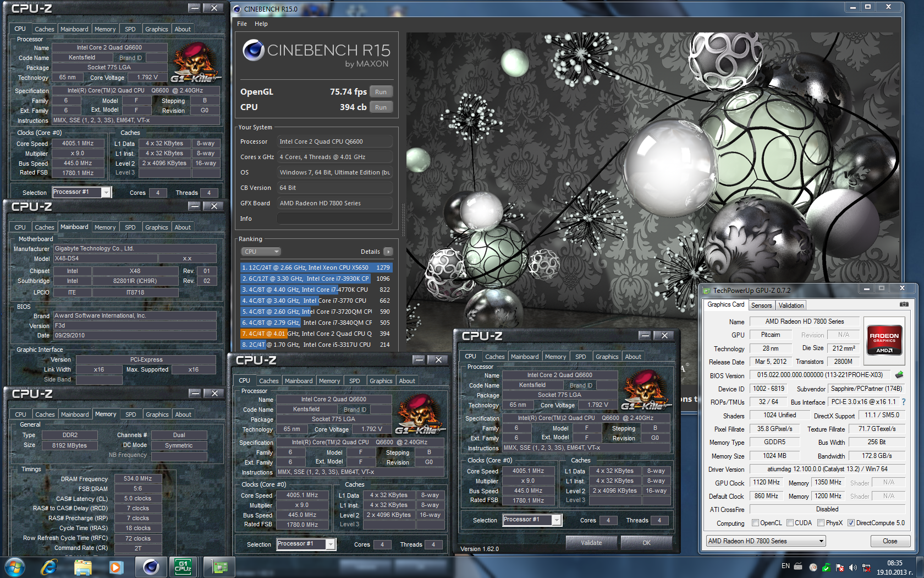
Task: Click the OK button in CPU-Z
Action: [646, 543]
